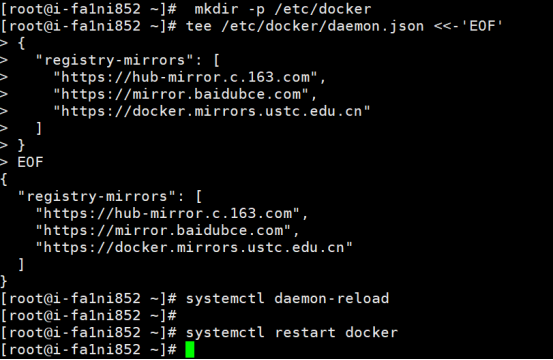553x360 pixels.
Task: Click the 'EOF' heredoc delimiter in quotes
Action: [482, 26]
